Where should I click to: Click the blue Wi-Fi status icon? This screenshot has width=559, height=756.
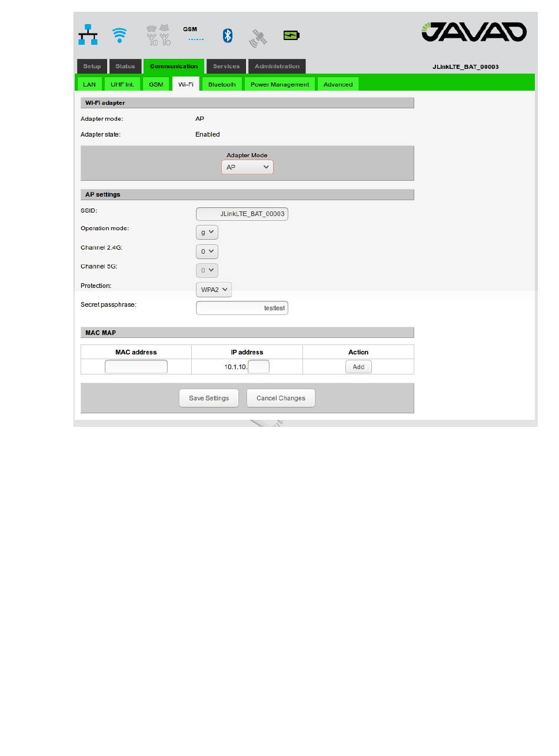pyautogui.click(x=119, y=35)
